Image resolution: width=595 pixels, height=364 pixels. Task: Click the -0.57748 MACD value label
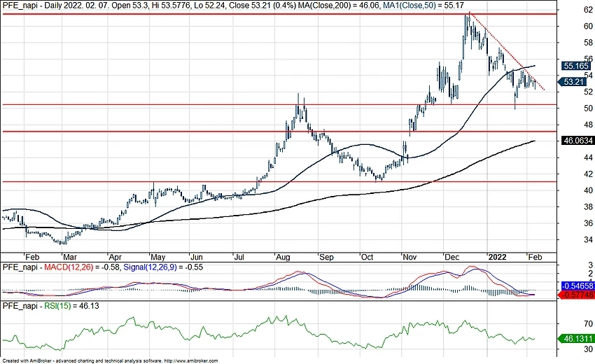click(577, 295)
